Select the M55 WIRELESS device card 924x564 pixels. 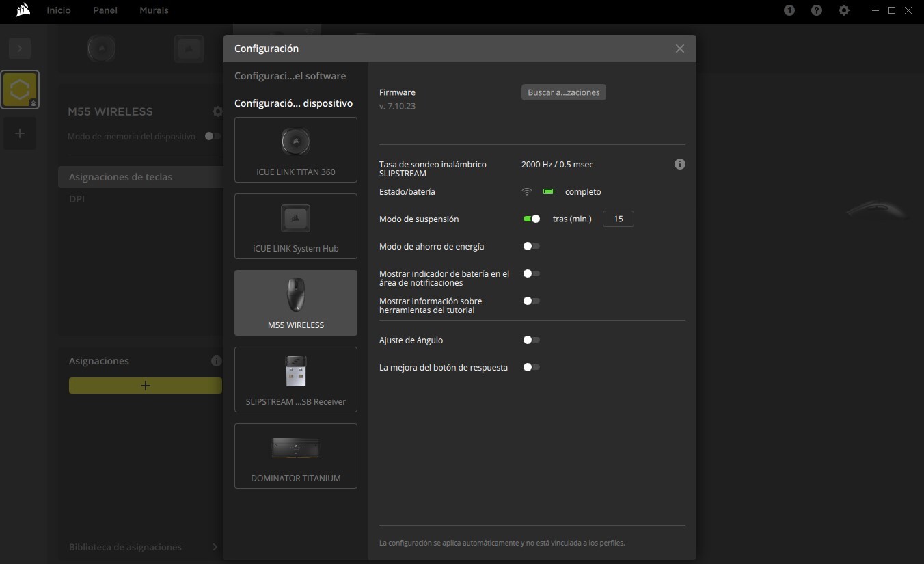(x=296, y=303)
